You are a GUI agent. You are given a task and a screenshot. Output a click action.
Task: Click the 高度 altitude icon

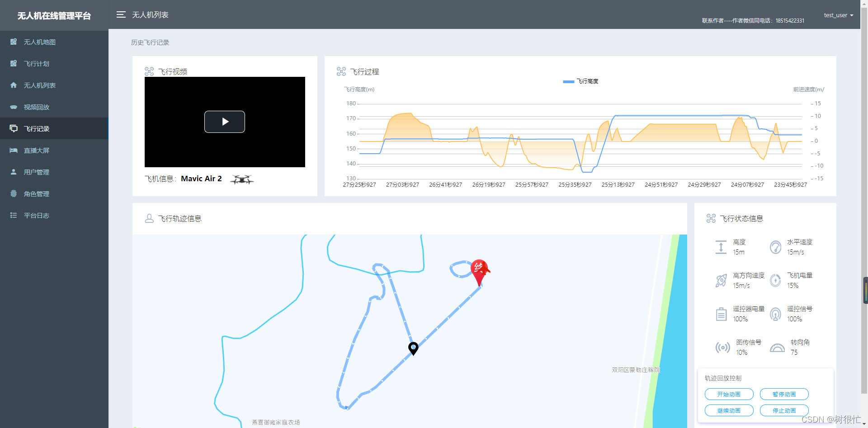point(721,247)
